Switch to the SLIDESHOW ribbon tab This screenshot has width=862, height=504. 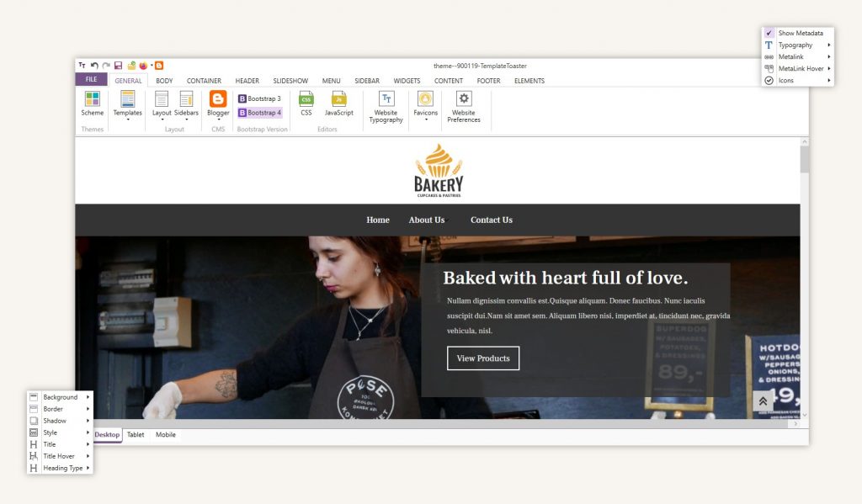[290, 81]
